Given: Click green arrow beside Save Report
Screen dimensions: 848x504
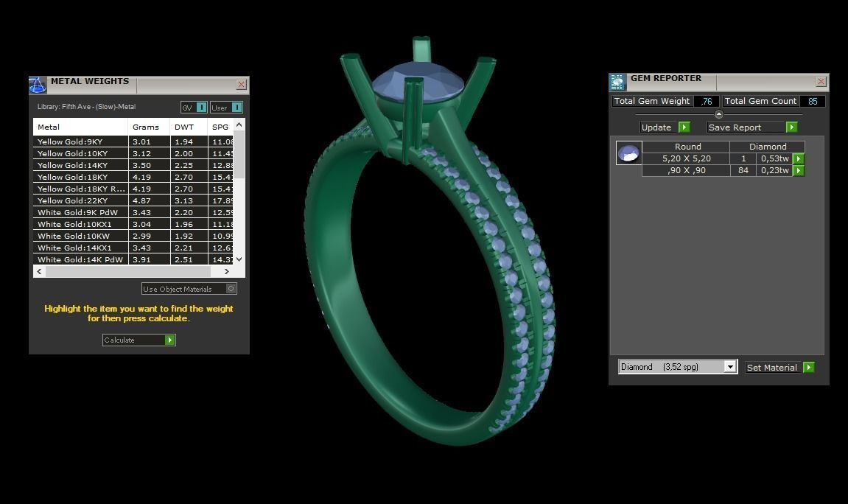Looking at the screenshot, I should [x=792, y=127].
